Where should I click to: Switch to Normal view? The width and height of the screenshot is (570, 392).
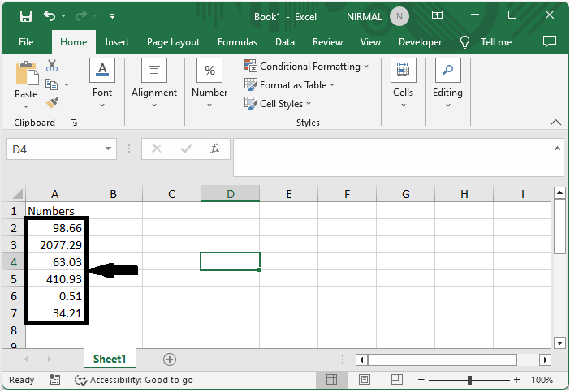[331, 380]
